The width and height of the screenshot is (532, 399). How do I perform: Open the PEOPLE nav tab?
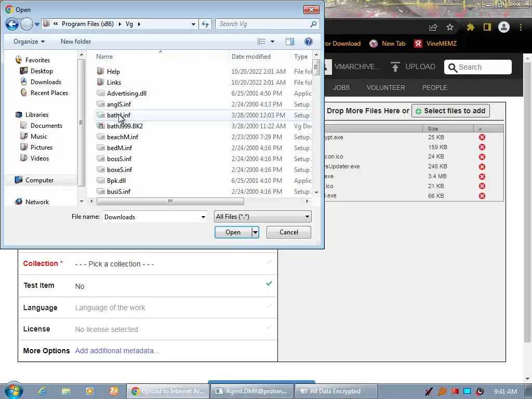pyautogui.click(x=435, y=87)
